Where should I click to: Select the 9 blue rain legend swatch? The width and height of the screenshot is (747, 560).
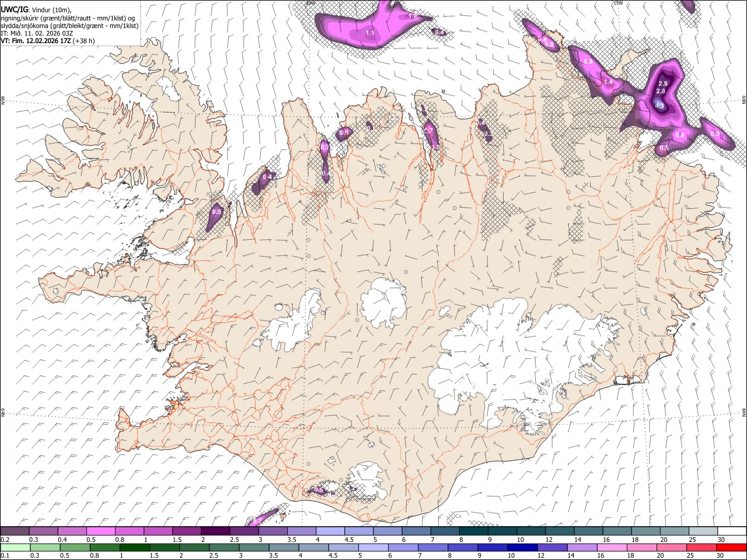click(x=493, y=547)
